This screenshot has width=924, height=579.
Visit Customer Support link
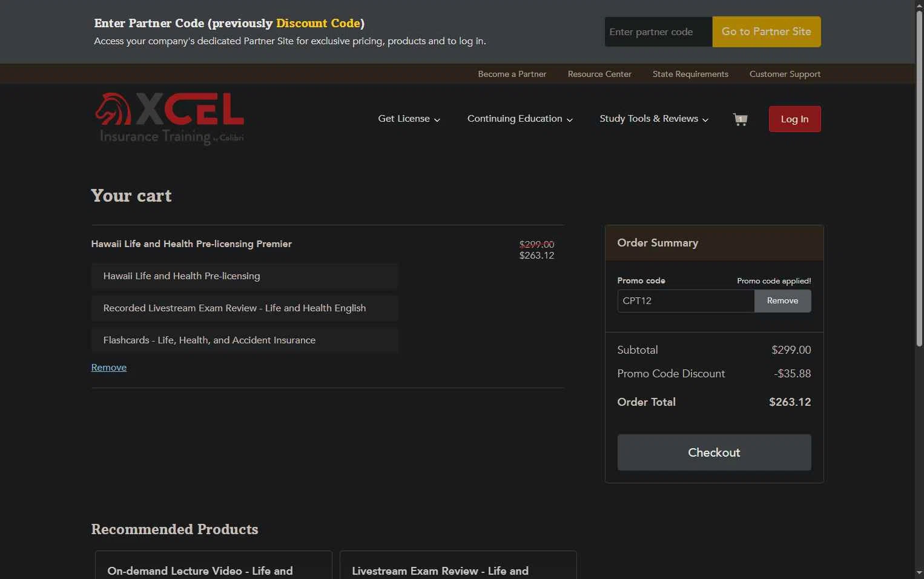[785, 74]
